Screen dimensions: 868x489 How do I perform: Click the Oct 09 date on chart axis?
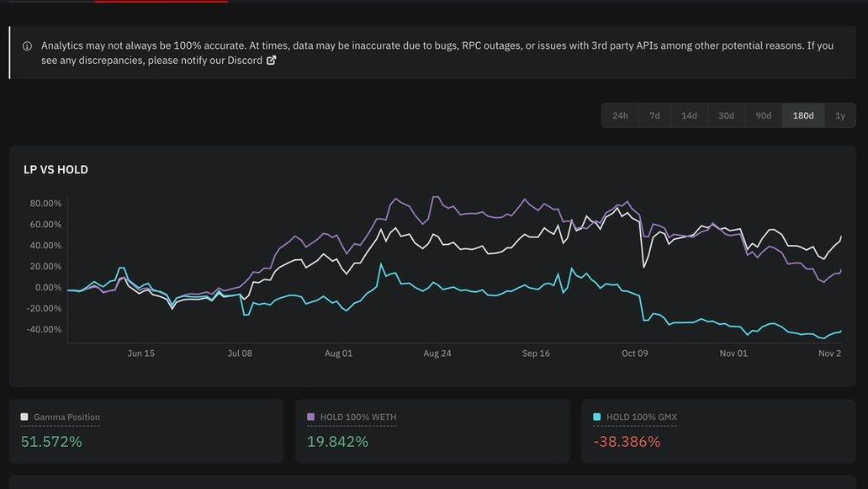635,353
